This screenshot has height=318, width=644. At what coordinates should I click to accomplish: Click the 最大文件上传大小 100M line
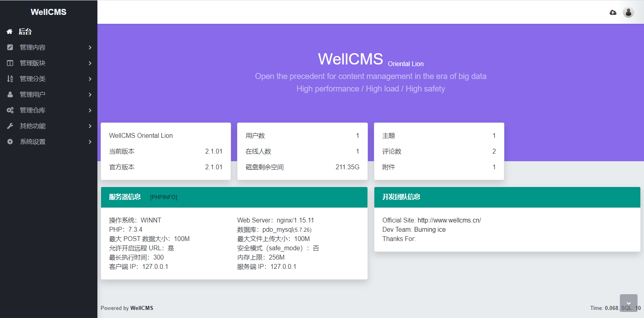(x=274, y=239)
